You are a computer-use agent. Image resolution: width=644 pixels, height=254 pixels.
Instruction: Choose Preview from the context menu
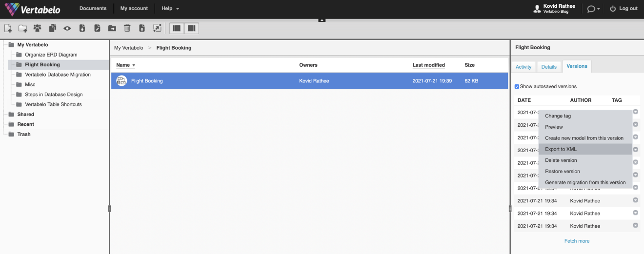pos(585,127)
